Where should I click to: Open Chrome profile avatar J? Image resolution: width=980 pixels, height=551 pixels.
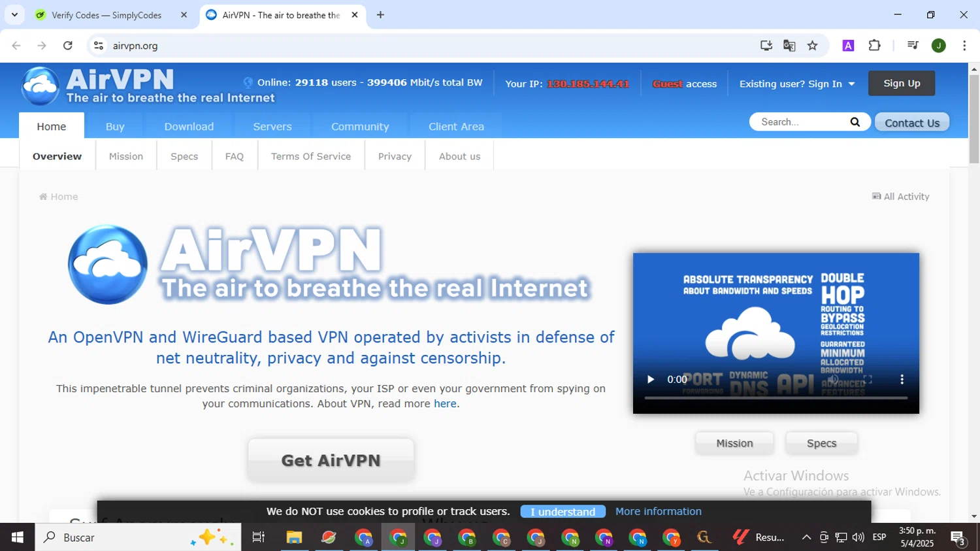point(939,46)
